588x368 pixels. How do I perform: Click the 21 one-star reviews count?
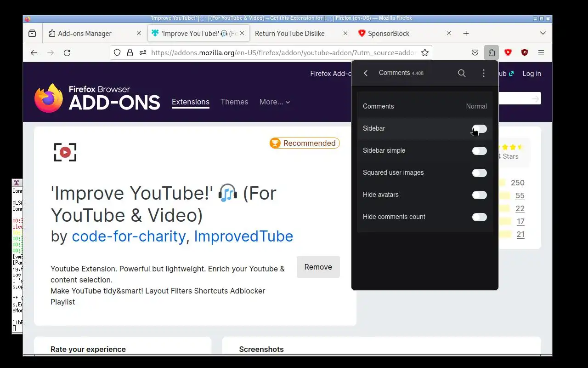520,234
